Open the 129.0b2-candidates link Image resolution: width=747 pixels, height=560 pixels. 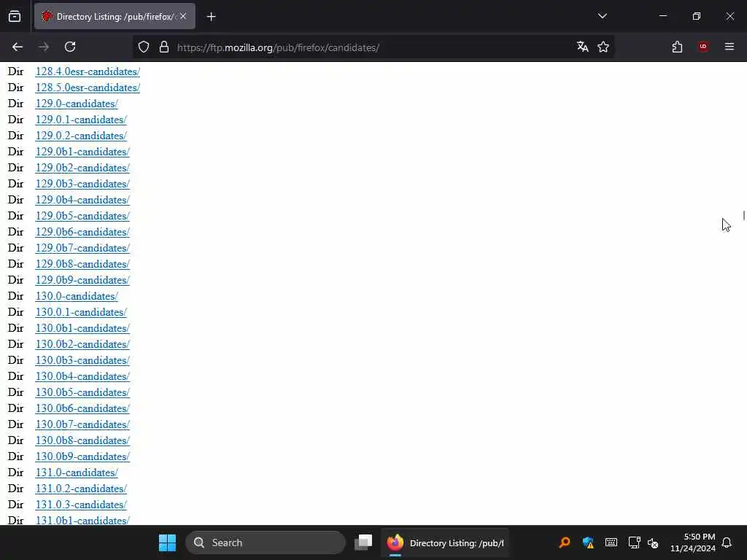point(82,168)
